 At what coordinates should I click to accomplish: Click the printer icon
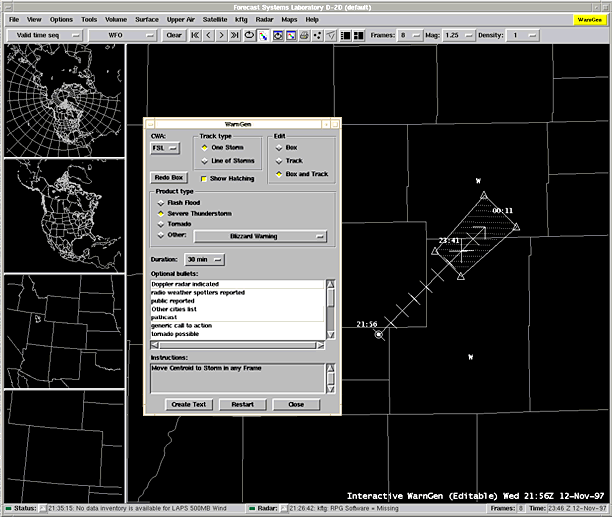coord(304,36)
